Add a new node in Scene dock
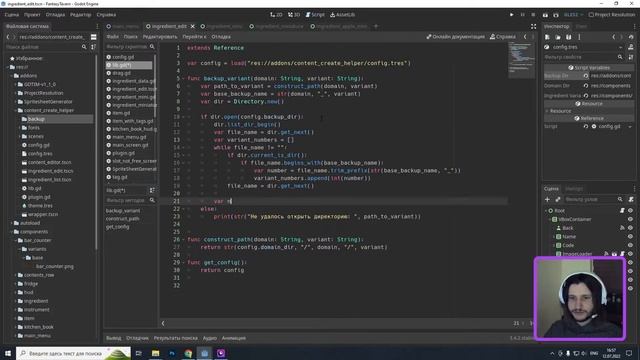 click(x=547, y=199)
